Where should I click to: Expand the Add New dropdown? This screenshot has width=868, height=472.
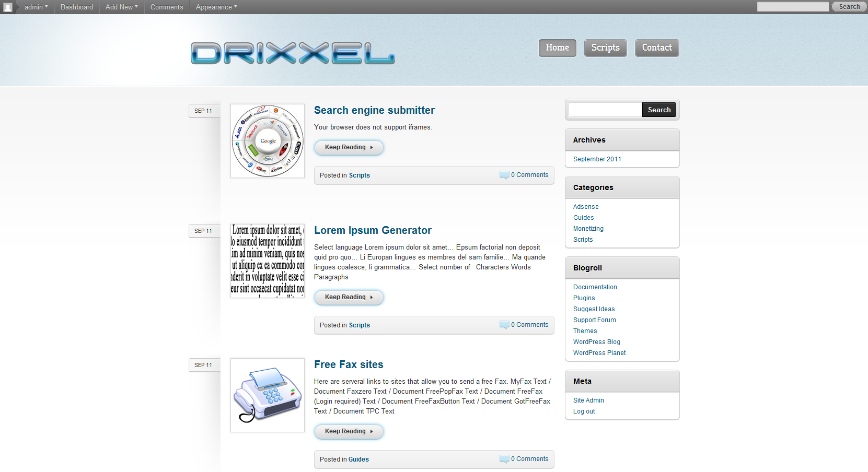(121, 7)
